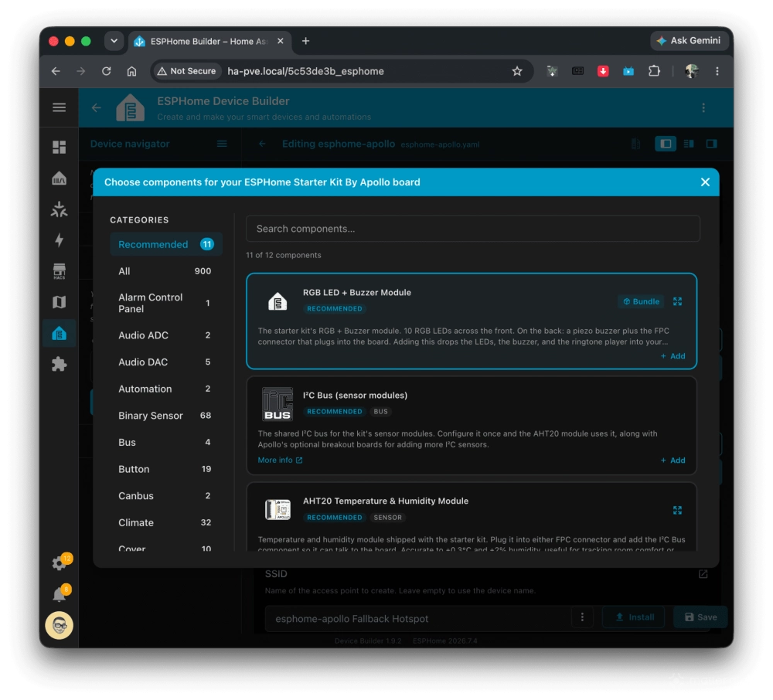Open the Chrome three-dot menu
Viewport: 773px width, 700px height.
pos(717,71)
